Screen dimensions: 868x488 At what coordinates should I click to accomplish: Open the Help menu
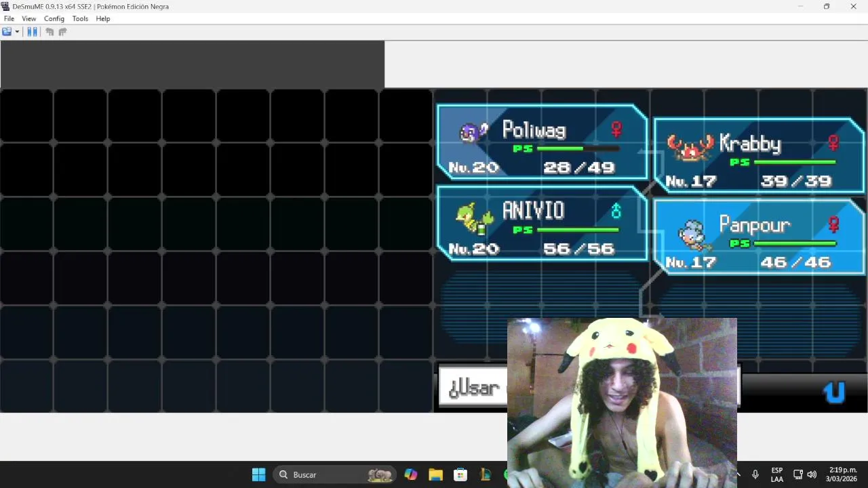[103, 19]
